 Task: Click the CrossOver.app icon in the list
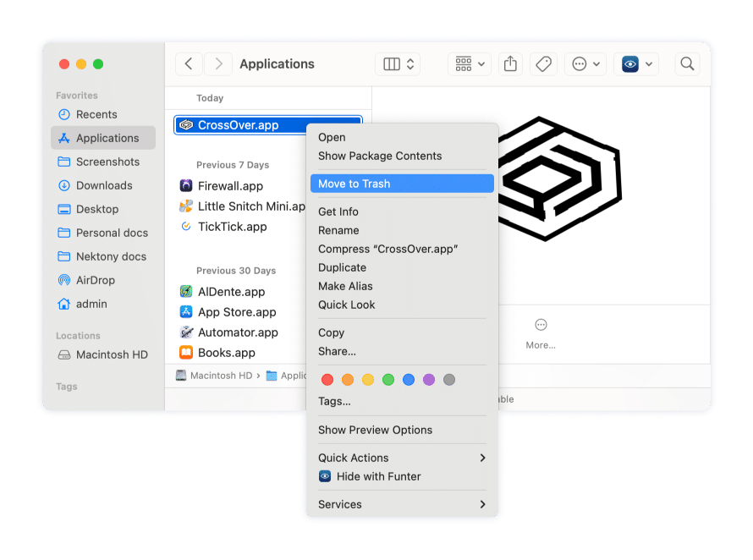coord(186,125)
